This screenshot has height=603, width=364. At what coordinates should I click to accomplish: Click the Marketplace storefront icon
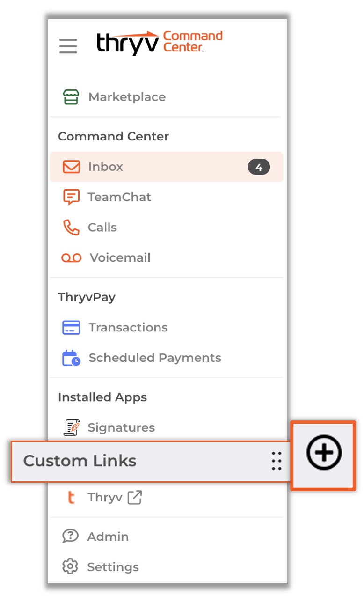(x=71, y=97)
